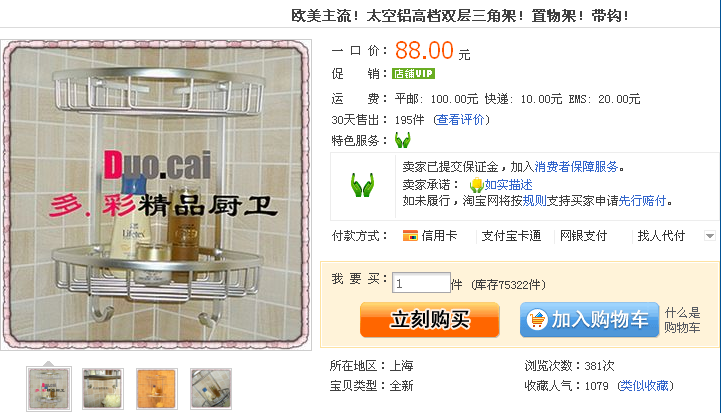Click shopping cart icon in 加入购物车 button
This screenshot has height=413, width=721.
(x=537, y=319)
